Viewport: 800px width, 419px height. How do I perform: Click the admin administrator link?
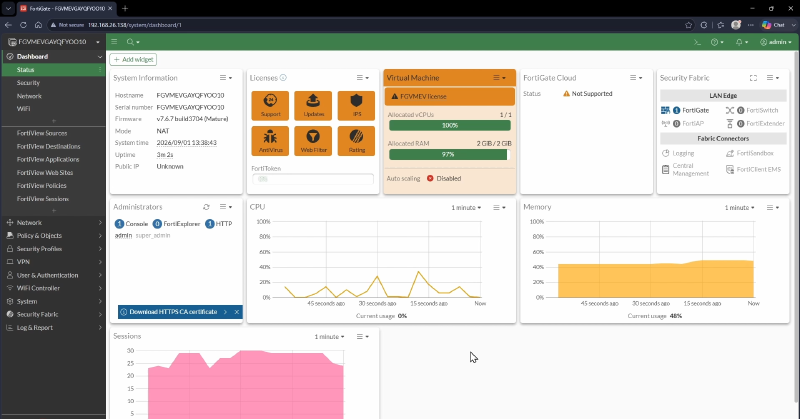point(123,236)
